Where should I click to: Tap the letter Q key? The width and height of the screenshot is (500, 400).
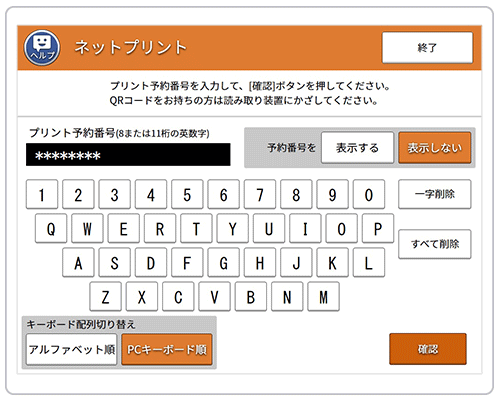tap(51, 229)
